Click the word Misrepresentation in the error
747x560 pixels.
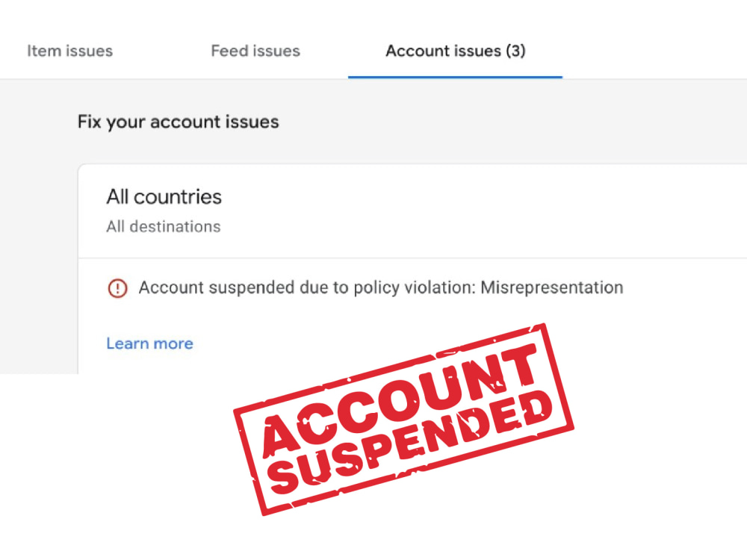pos(551,287)
